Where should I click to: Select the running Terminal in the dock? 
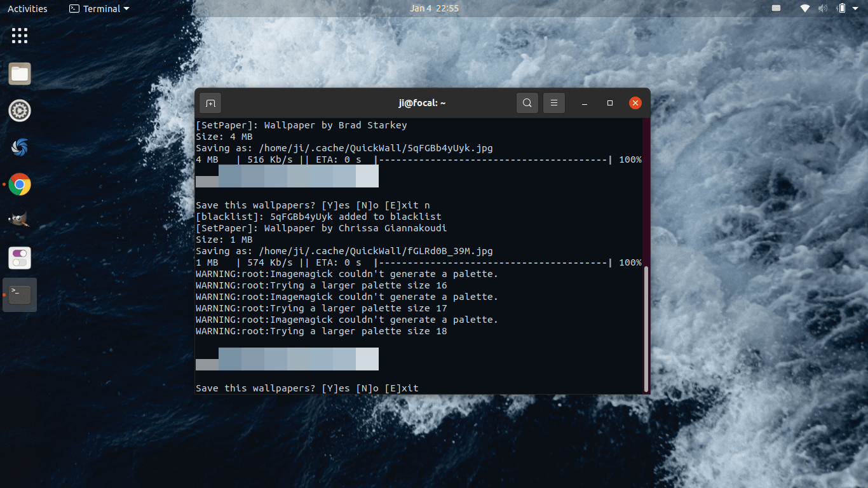[x=20, y=294]
